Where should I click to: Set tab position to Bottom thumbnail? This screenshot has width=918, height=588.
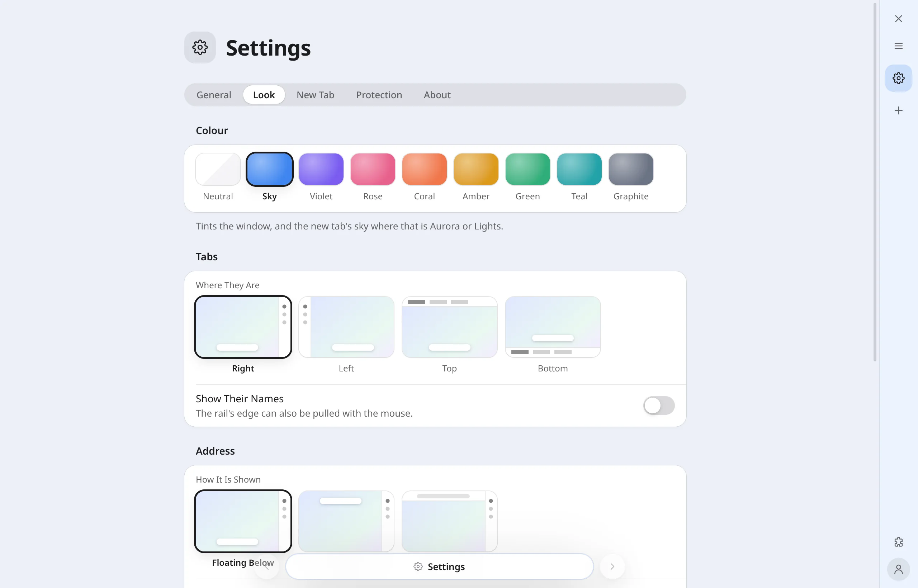coord(553,327)
